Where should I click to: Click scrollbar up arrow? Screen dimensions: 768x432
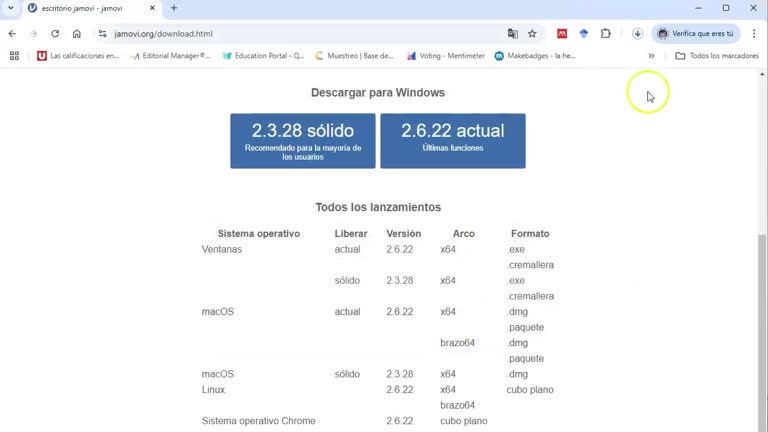[762, 74]
